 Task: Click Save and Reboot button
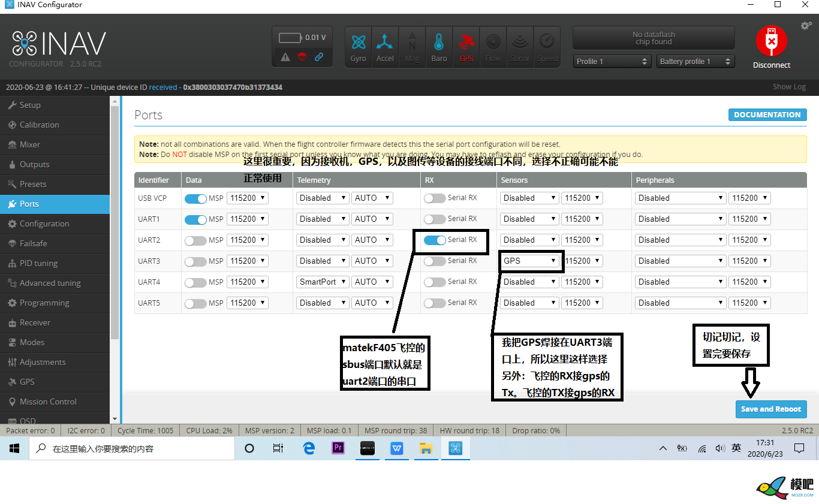point(771,409)
